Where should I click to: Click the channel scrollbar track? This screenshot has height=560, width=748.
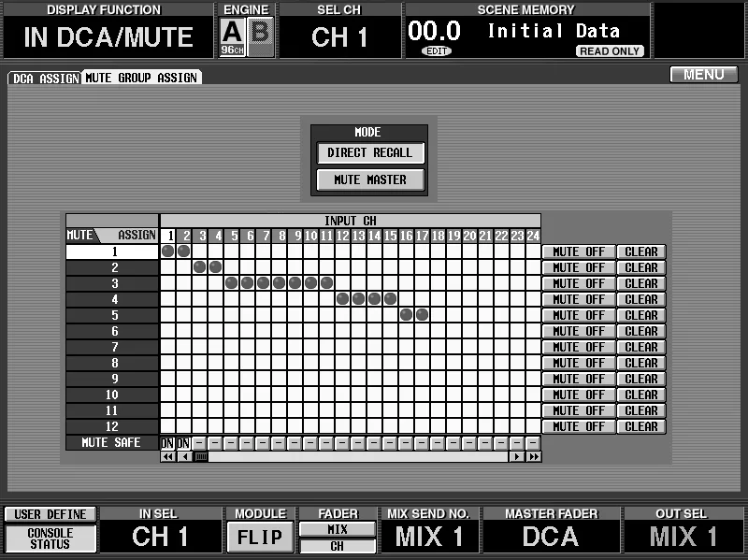(x=358, y=456)
